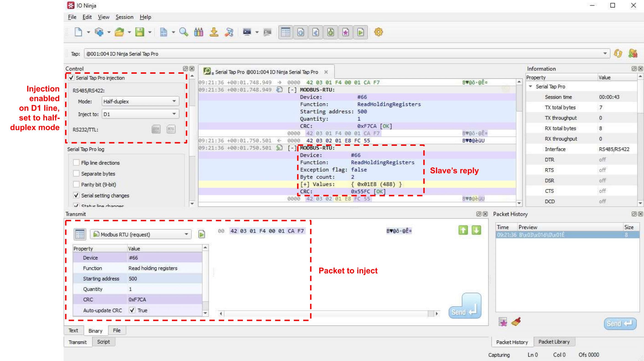Click the start capture plug icon

(633, 53)
